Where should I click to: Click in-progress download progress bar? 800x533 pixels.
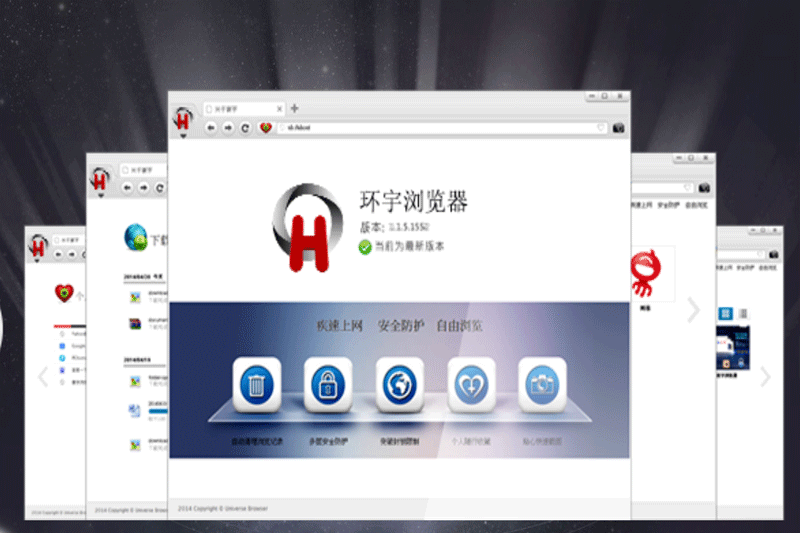click(x=158, y=411)
